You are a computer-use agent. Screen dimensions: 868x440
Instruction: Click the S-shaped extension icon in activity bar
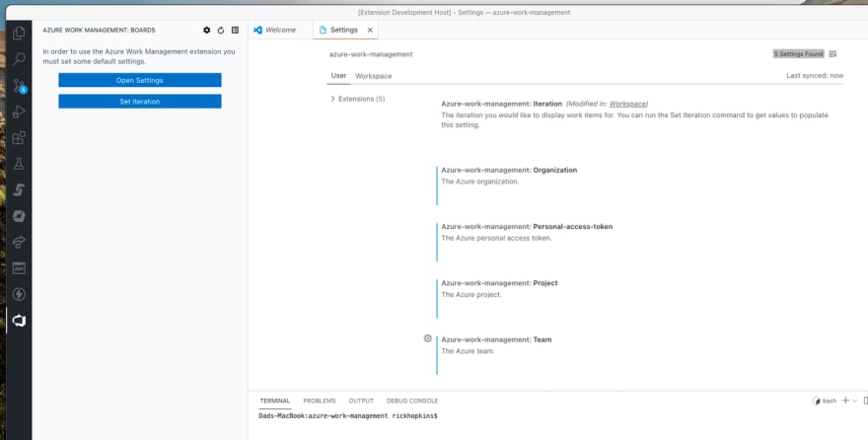click(x=19, y=189)
